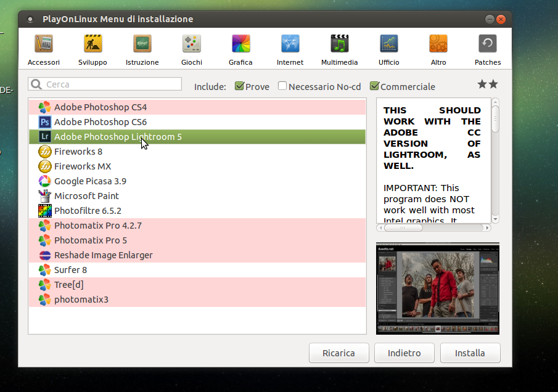The height and width of the screenshot is (392, 558).
Task: Click the Lr Lightroom 5 icon
Action: pyautogui.click(x=45, y=137)
